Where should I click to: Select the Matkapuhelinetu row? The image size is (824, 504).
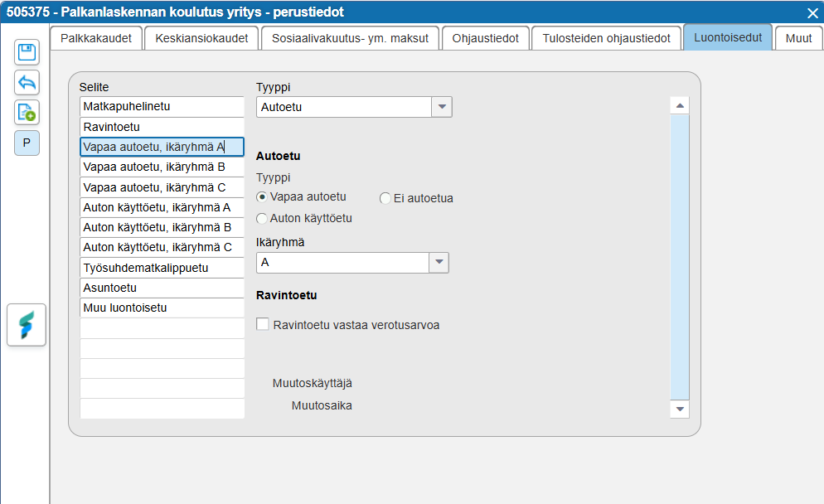162,107
